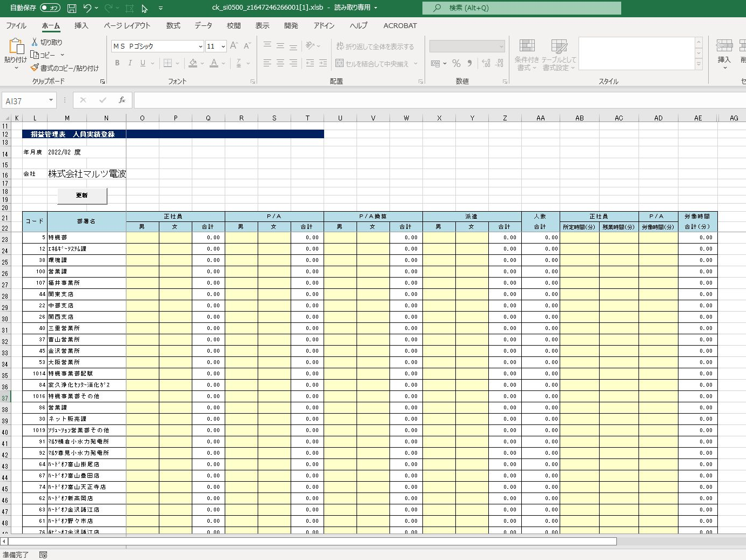746x560 pixels.
Task: Switch to the データ tab
Action: [204, 25]
